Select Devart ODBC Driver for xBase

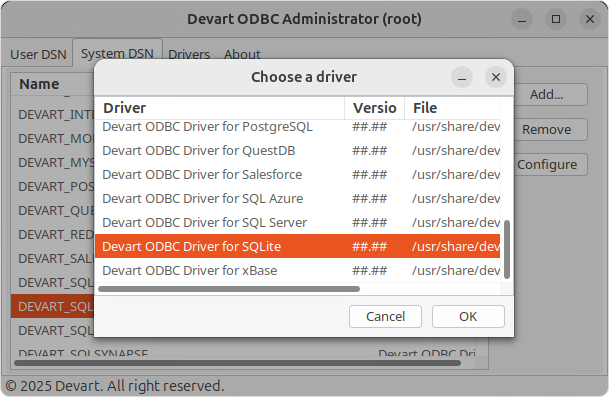pos(298,270)
